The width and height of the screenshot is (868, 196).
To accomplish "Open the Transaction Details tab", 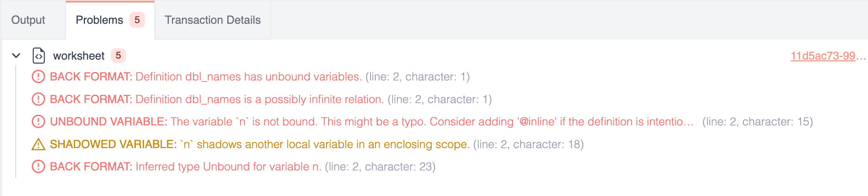I will [213, 20].
